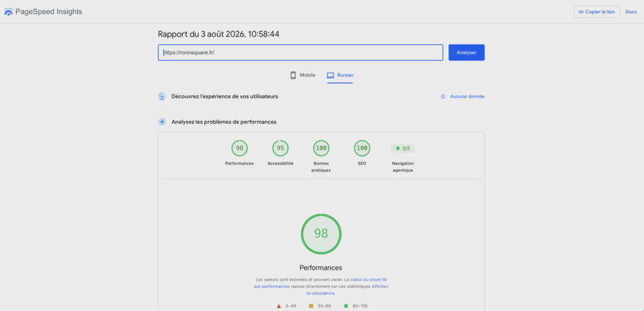Click the PageSpeed Insights title text
This screenshot has height=311, width=644.
tap(49, 12)
